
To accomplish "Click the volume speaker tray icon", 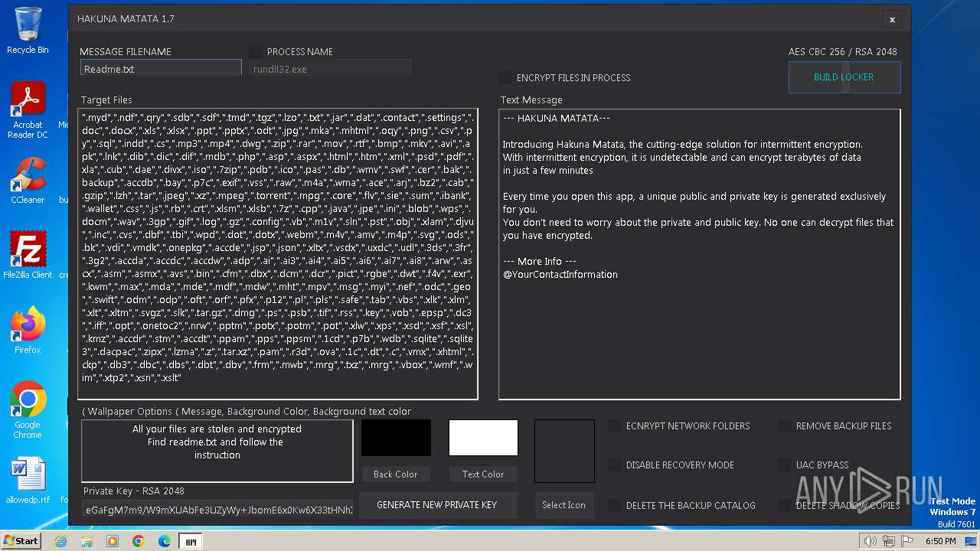I will (870, 541).
